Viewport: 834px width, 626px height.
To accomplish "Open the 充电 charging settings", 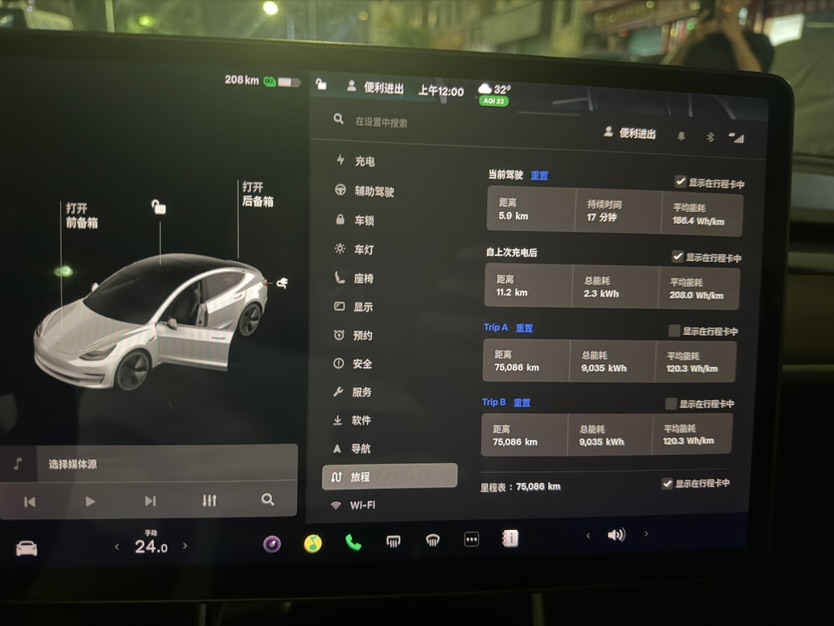I will [x=355, y=161].
